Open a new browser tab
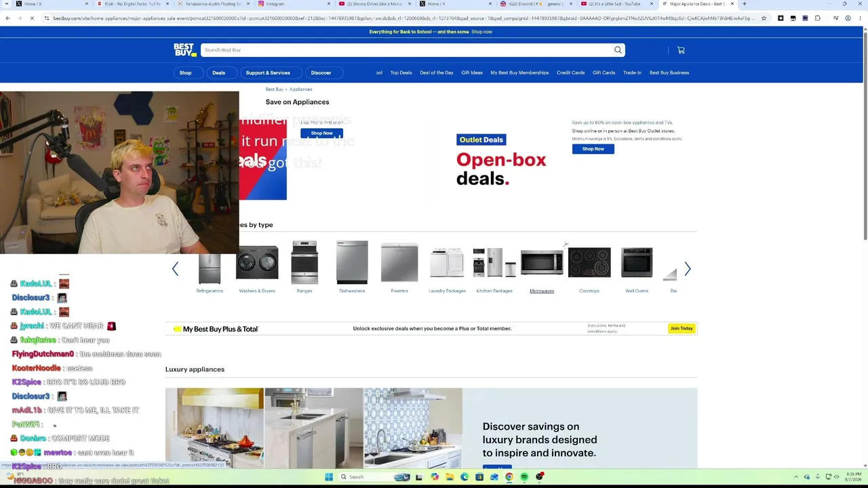The height and width of the screenshot is (488, 868). tap(744, 4)
